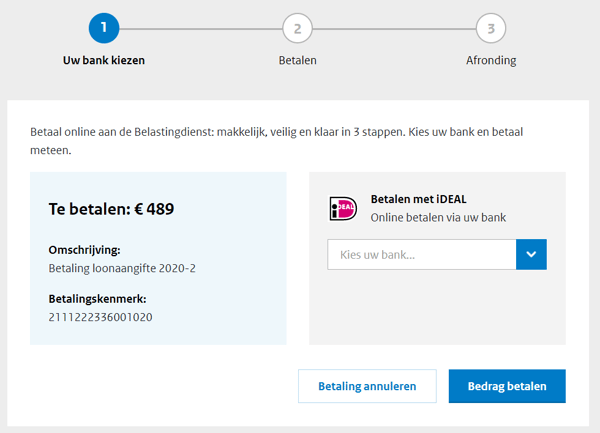
Task: Click step 3 circle indicator
Action: tap(491, 28)
